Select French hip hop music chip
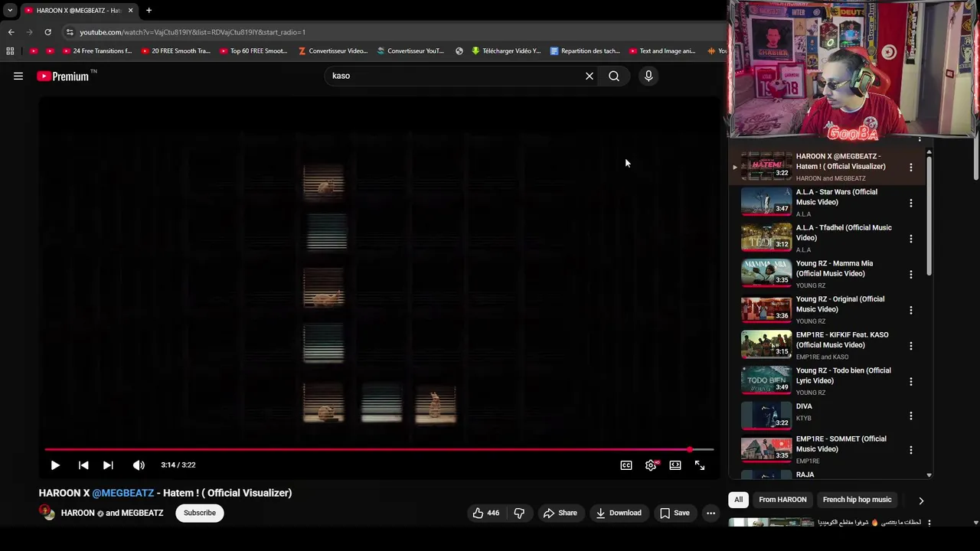Viewport: 980px width, 551px height. (857, 500)
